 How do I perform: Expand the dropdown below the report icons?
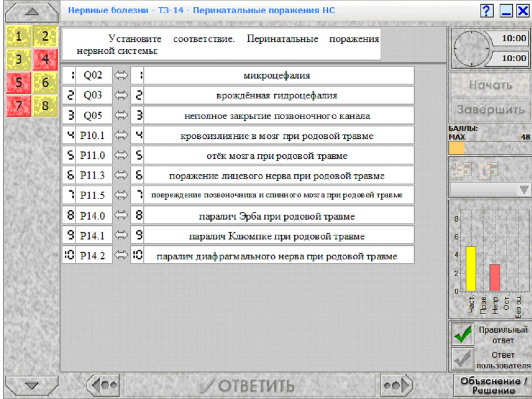point(524,190)
